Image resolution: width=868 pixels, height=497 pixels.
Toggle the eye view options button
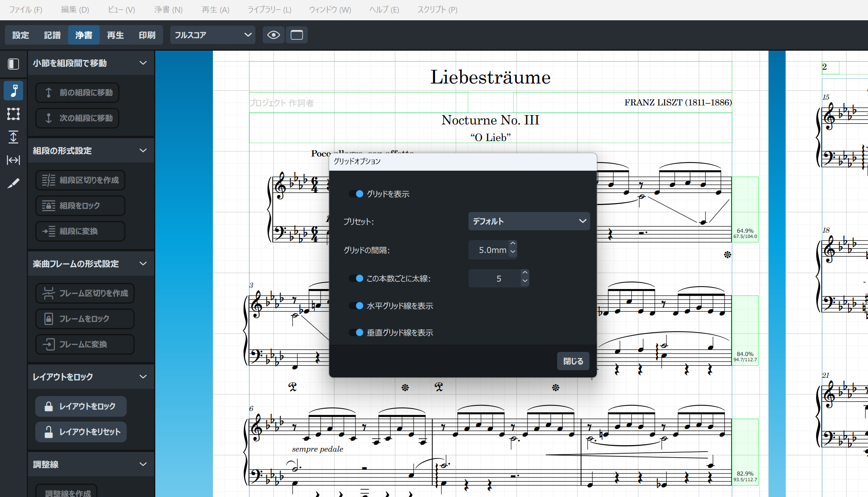click(x=274, y=35)
